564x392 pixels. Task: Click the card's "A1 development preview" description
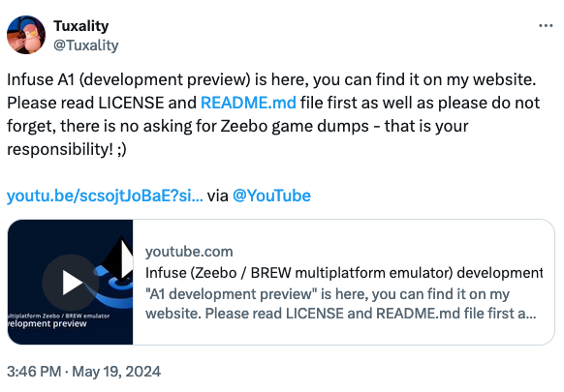[x=341, y=304]
